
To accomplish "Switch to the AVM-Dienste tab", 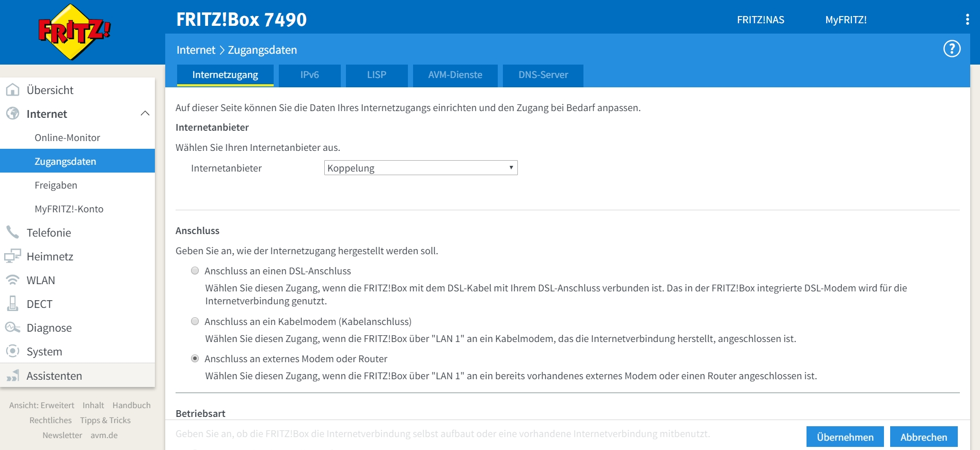I will click(455, 75).
